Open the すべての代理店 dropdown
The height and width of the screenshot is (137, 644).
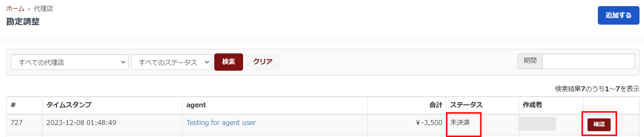(69, 62)
